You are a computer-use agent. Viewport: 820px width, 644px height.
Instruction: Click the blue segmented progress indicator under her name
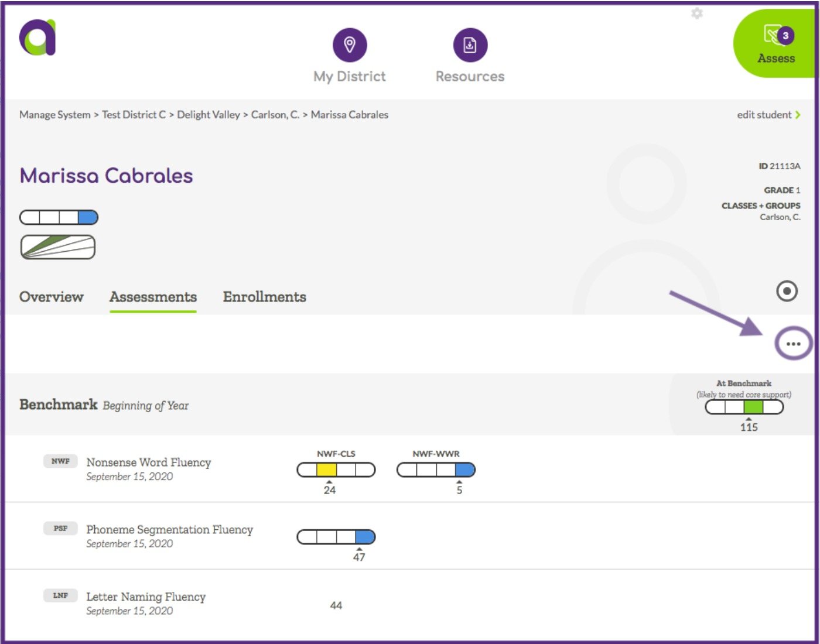[x=58, y=217]
